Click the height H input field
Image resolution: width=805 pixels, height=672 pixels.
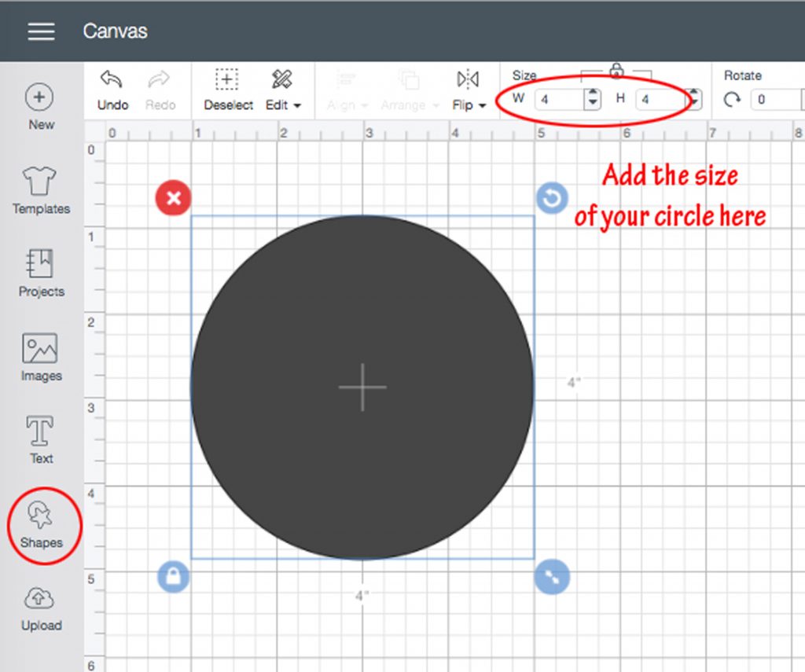(660, 100)
